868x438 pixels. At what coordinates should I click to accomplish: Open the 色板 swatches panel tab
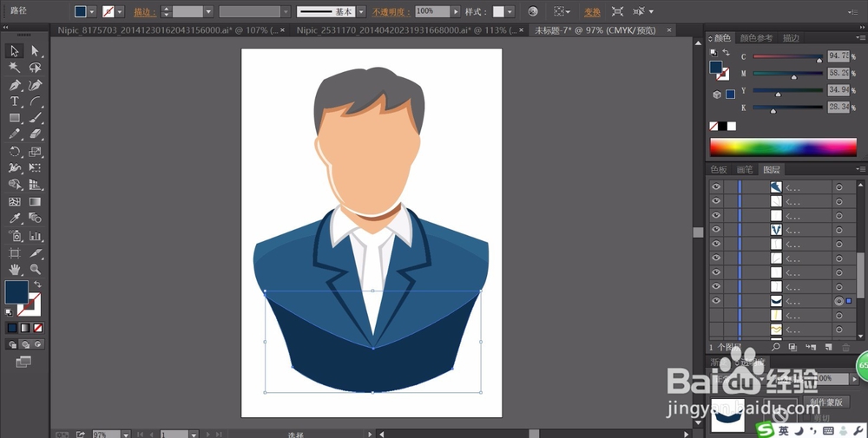click(x=719, y=170)
